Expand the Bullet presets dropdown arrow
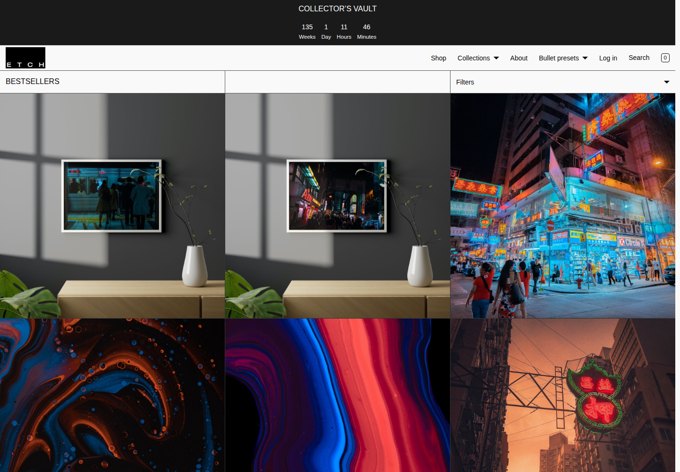 tap(585, 58)
